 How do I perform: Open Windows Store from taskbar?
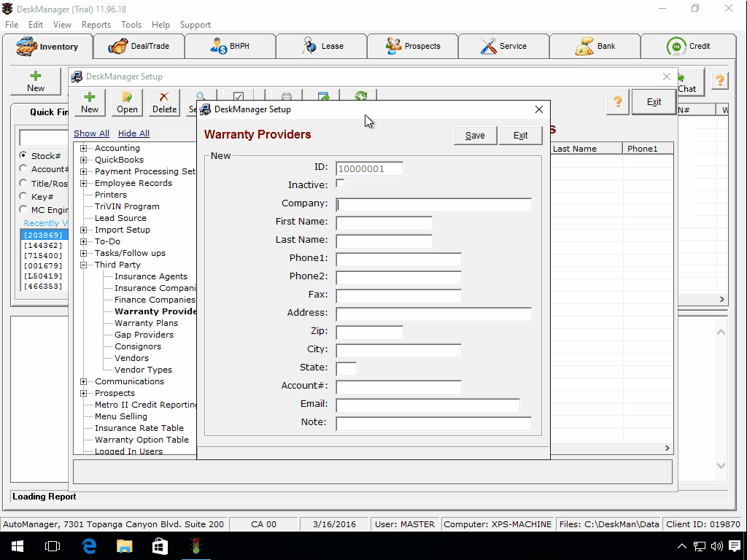[160, 546]
